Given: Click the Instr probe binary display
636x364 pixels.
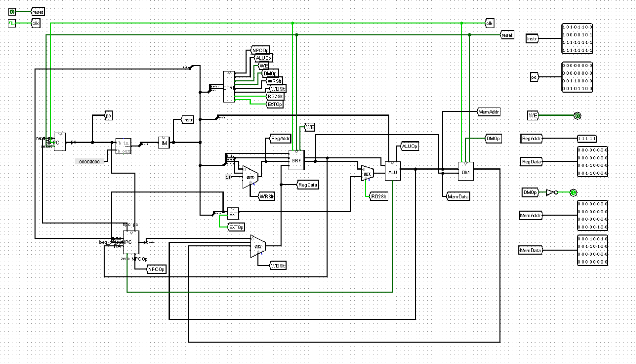Looking at the screenshot, I should click(x=577, y=39).
